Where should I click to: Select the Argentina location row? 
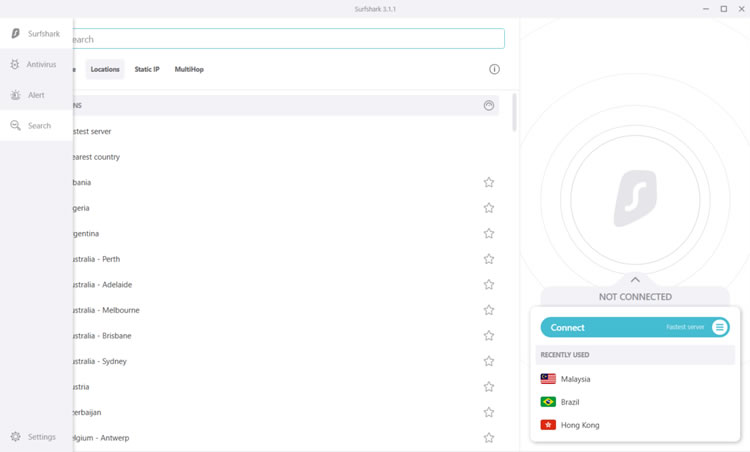tap(286, 233)
